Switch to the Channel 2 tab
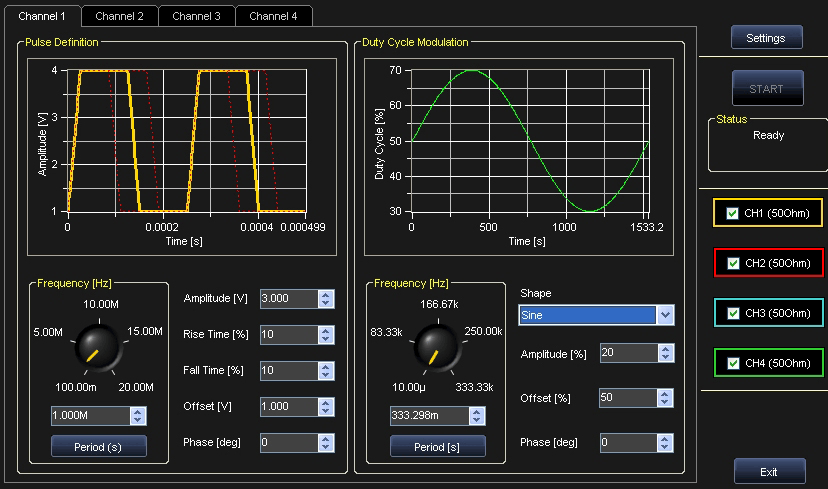Viewport: 828px width, 489px height. click(x=119, y=16)
